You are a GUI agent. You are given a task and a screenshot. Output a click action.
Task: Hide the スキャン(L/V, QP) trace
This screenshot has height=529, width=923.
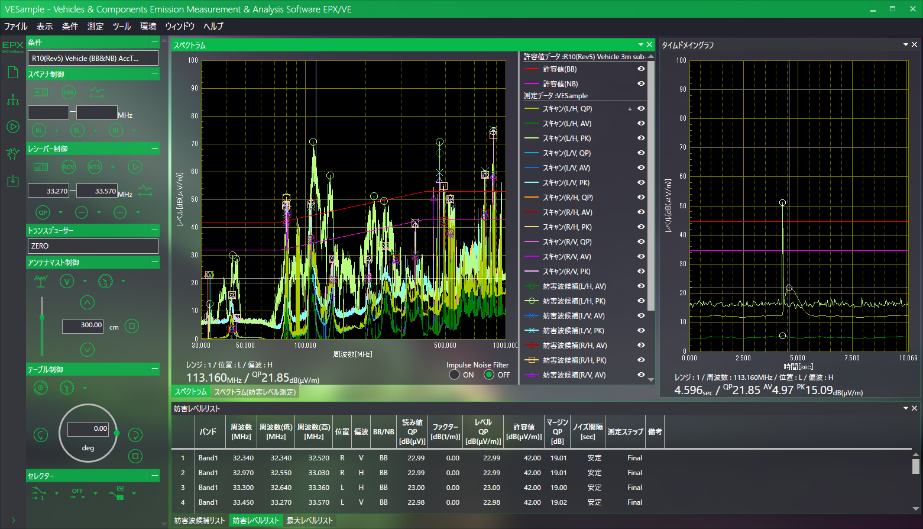tap(641, 153)
